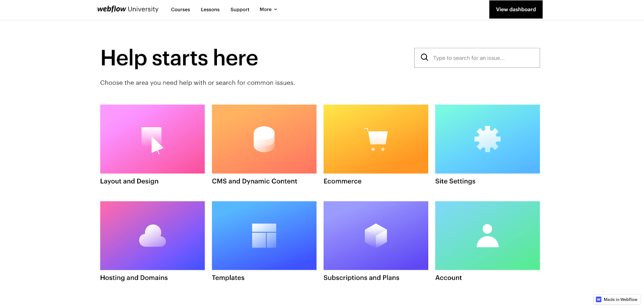Focus the search for an issue field
644x308 pixels.
pos(477,58)
